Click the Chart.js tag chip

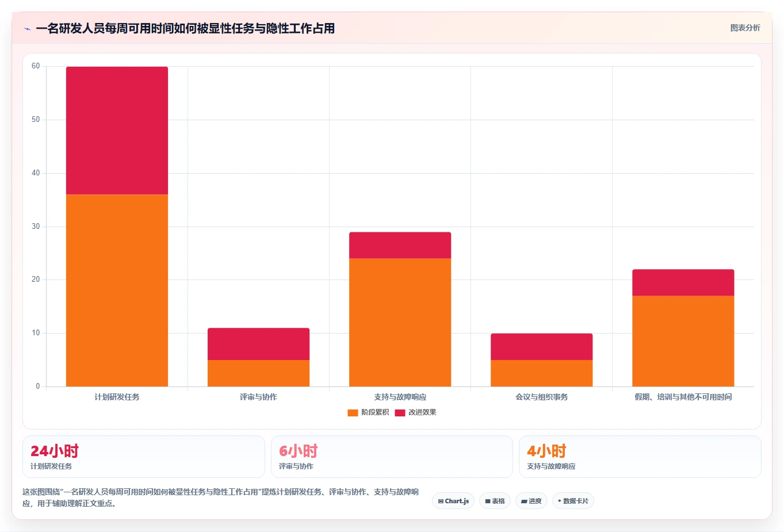tap(453, 501)
